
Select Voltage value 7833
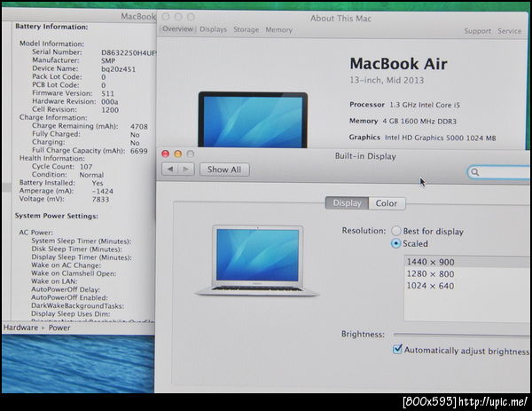tap(101, 199)
